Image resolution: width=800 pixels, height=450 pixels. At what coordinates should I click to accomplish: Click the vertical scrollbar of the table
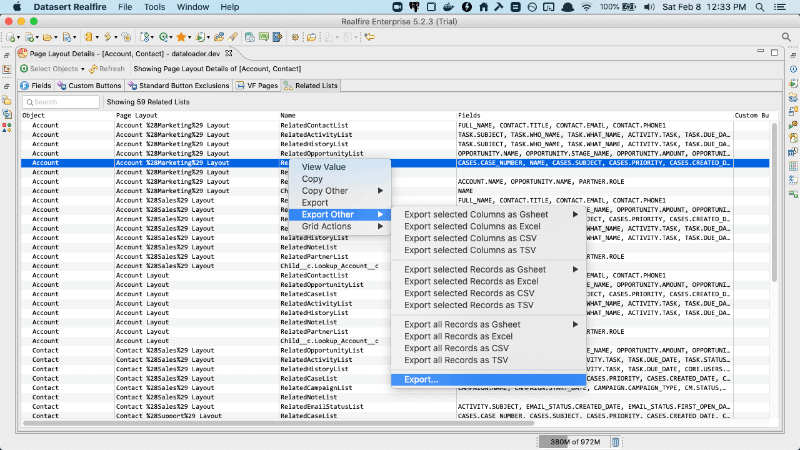pyautogui.click(x=774, y=203)
